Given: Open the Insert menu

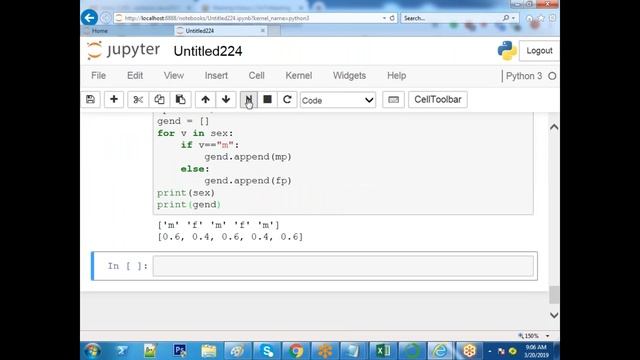Looking at the screenshot, I should [216, 76].
